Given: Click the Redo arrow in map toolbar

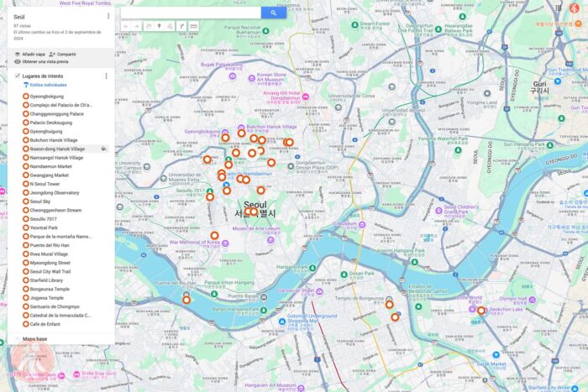Looking at the screenshot, I should [137, 26].
